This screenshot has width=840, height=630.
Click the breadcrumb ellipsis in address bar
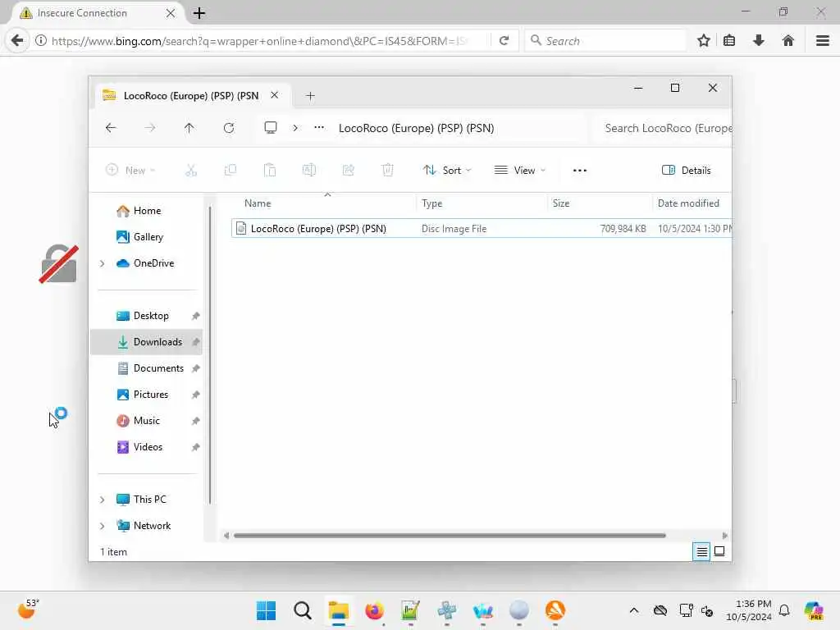tap(319, 127)
